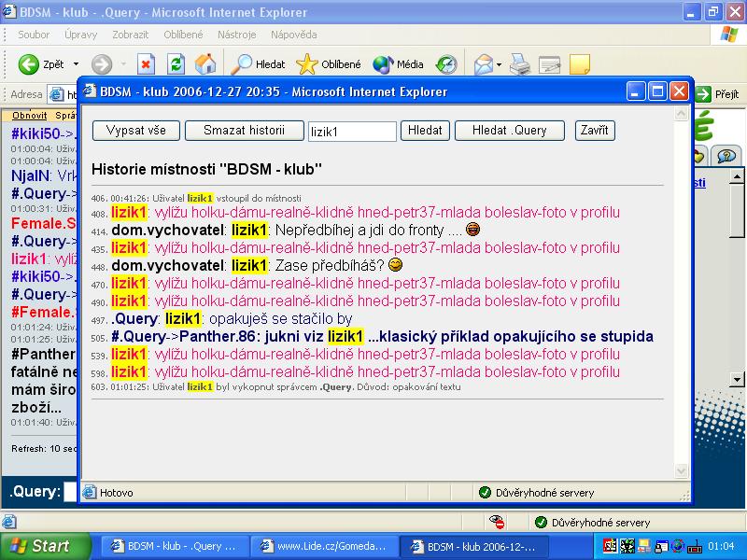Click main window scrollbar down arrow
Screen dimensions: 747x560
coord(737,380)
